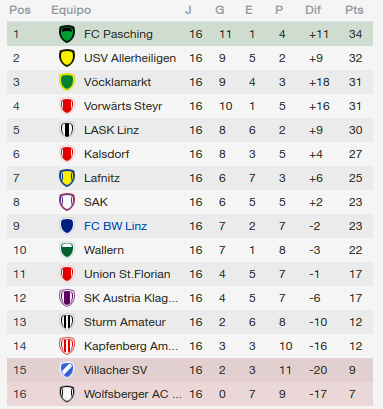Click the Kapfenberg Amateure red-striped badge
Image resolution: width=383 pixels, height=409 pixels.
pyautogui.click(x=67, y=346)
